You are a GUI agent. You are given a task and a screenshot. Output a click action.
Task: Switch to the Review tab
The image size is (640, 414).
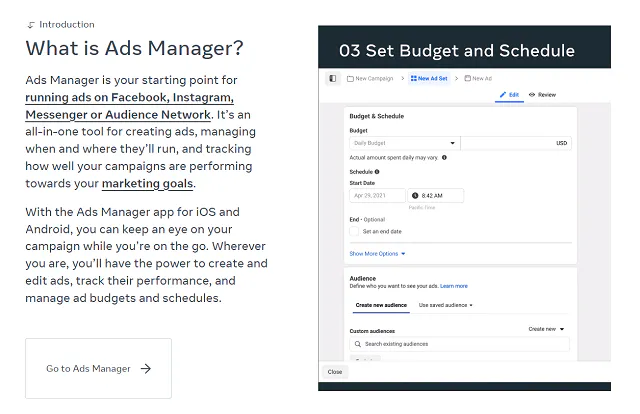(x=542, y=94)
